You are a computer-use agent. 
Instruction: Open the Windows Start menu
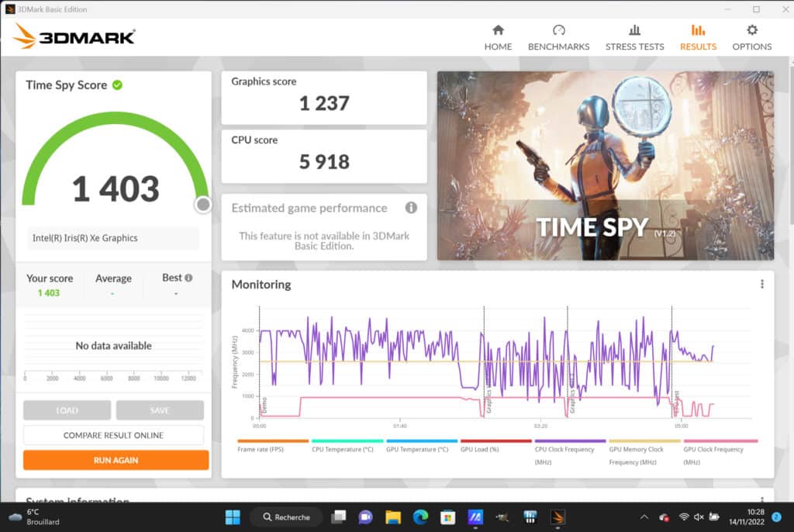tap(233, 517)
